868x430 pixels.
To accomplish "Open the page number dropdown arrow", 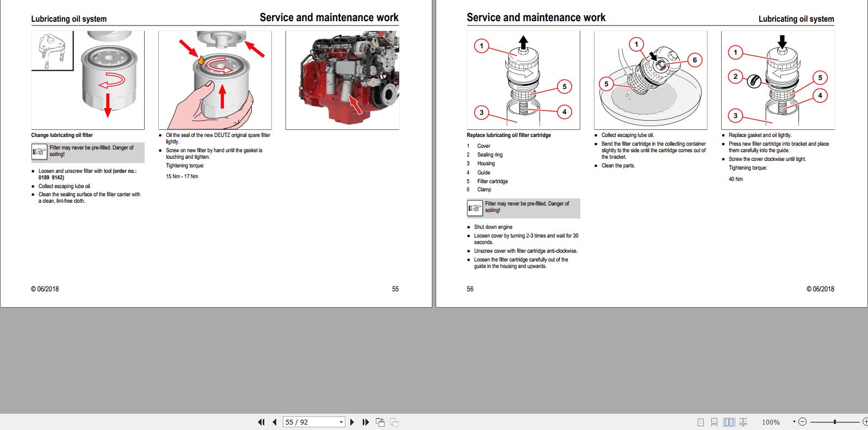I will (x=341, y=422).
